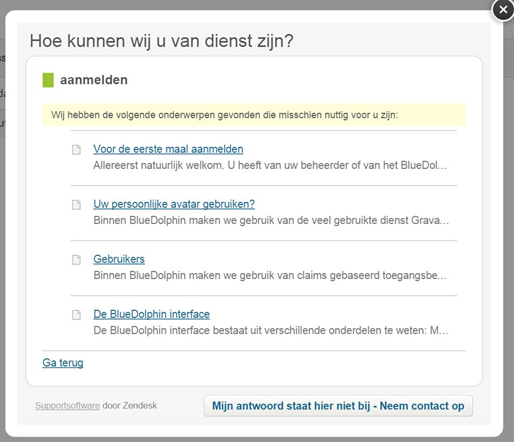Go back via the Ga terug link
514x442 pixels.
tap(63, 363)
